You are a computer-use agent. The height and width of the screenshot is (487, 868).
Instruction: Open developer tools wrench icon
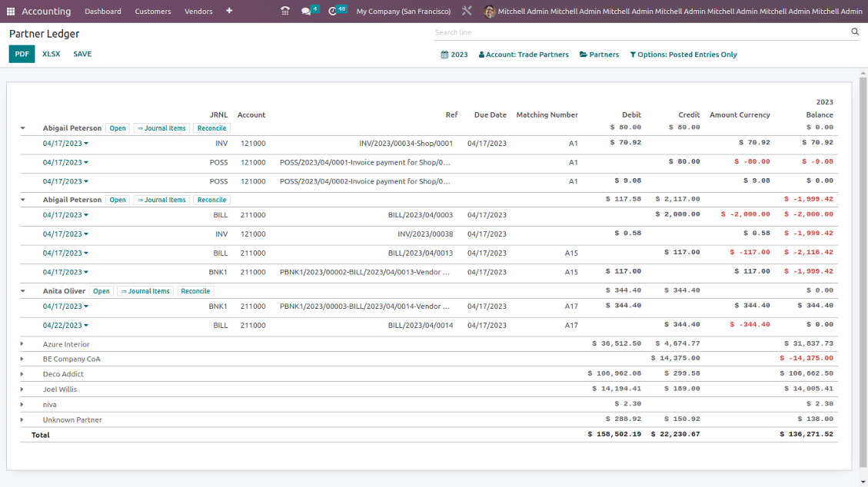click(467, 11)
